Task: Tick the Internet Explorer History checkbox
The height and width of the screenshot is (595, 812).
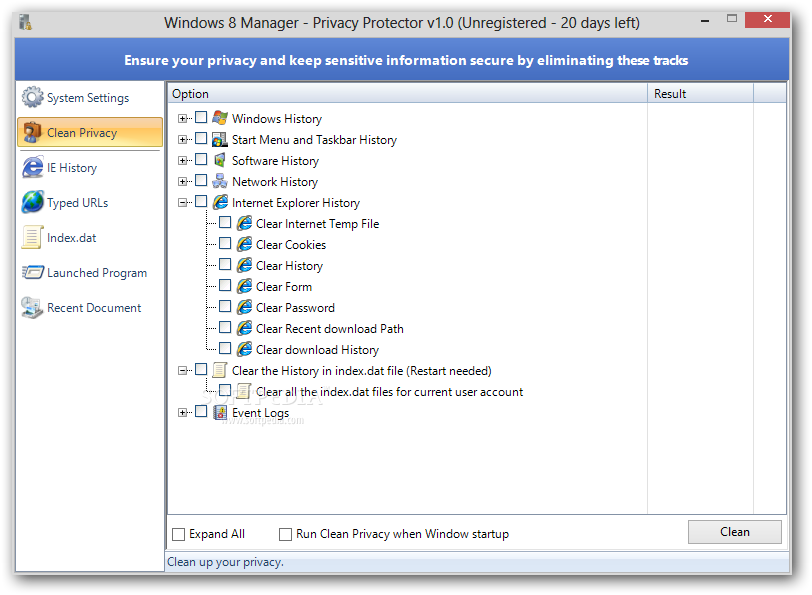Action: coord(201,201)
